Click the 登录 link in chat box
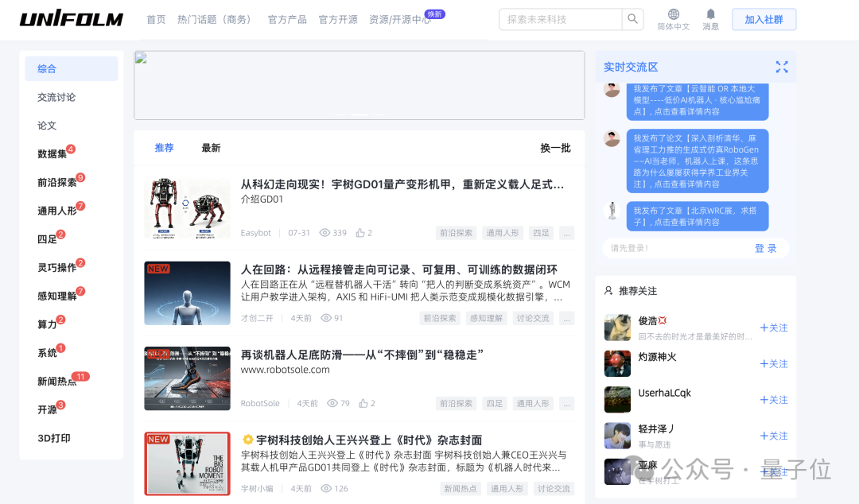 tap(766, 248)
